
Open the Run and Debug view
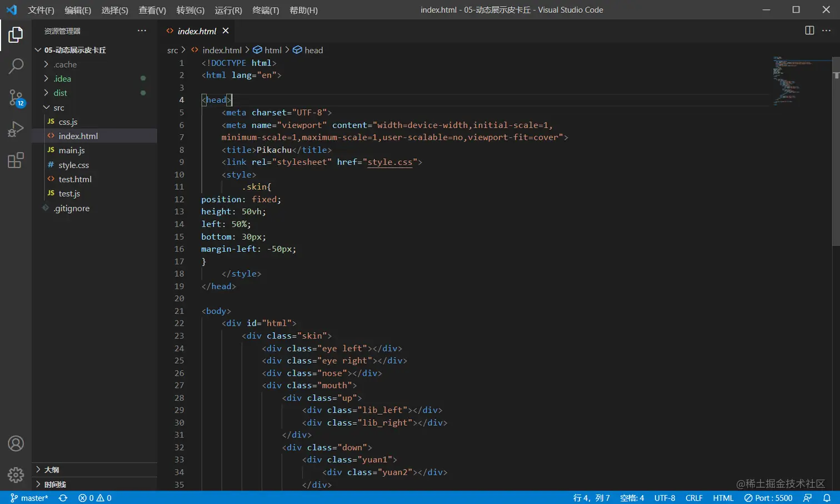(16, 129)
